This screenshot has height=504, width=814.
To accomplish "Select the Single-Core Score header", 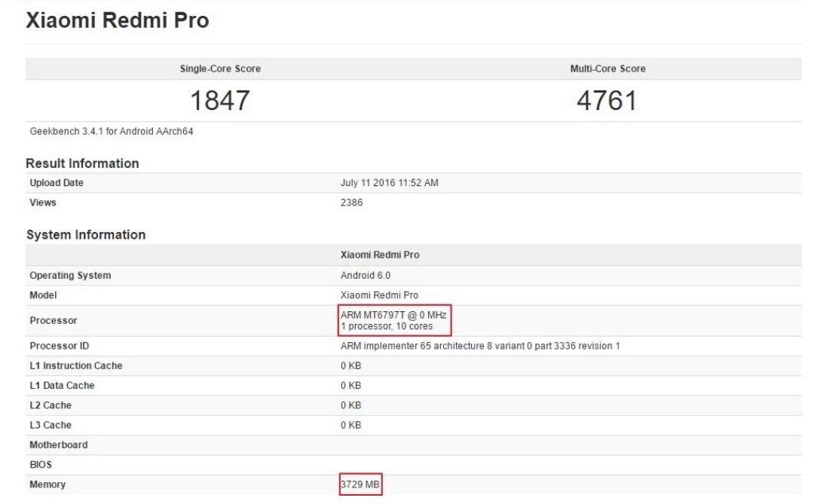I will (220, 69).
